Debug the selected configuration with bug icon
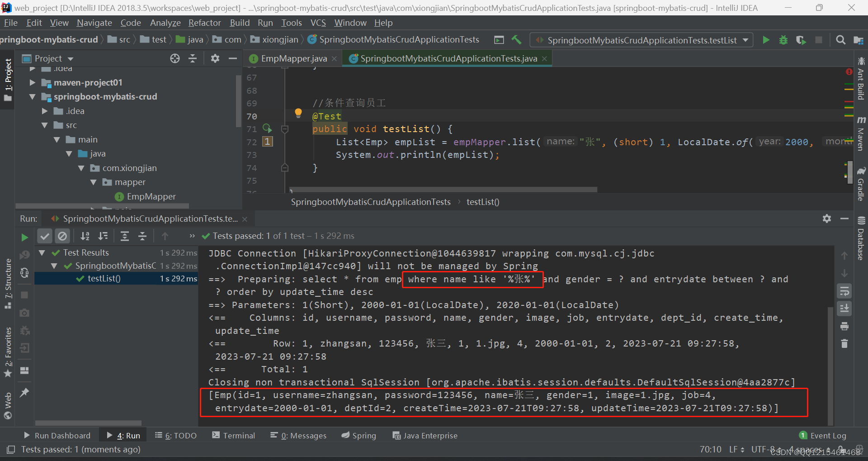Viewport: 868px width, 461px height. [x=783, y=40]
